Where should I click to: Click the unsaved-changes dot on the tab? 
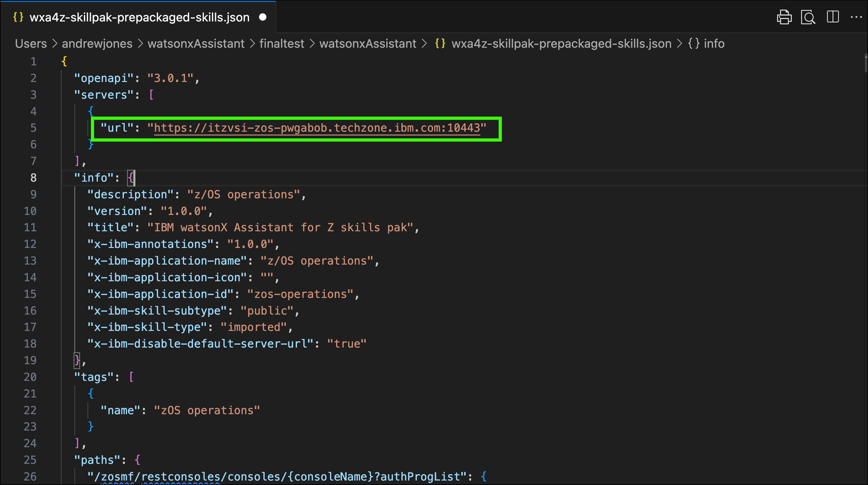[x=263, y=17]
